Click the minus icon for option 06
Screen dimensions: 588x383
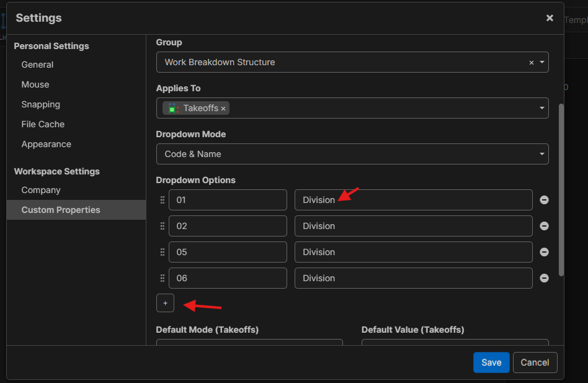click(x=544, y=278)
